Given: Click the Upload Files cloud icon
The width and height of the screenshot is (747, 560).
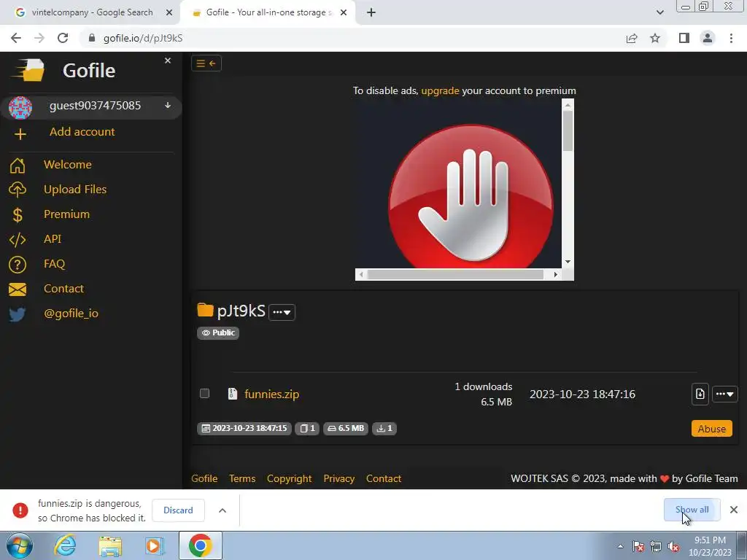Looking at the screenshot, I should [18, 190].
